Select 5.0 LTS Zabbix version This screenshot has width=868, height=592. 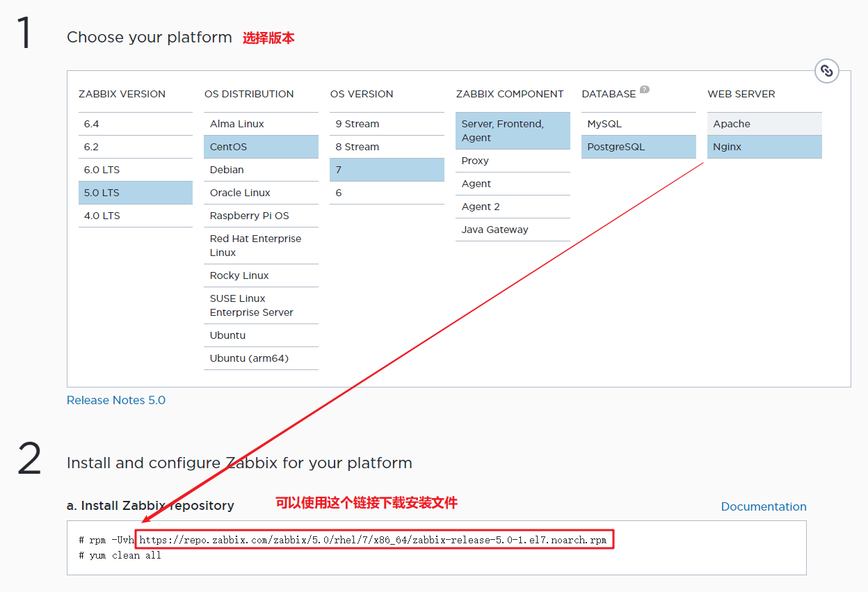136,193
